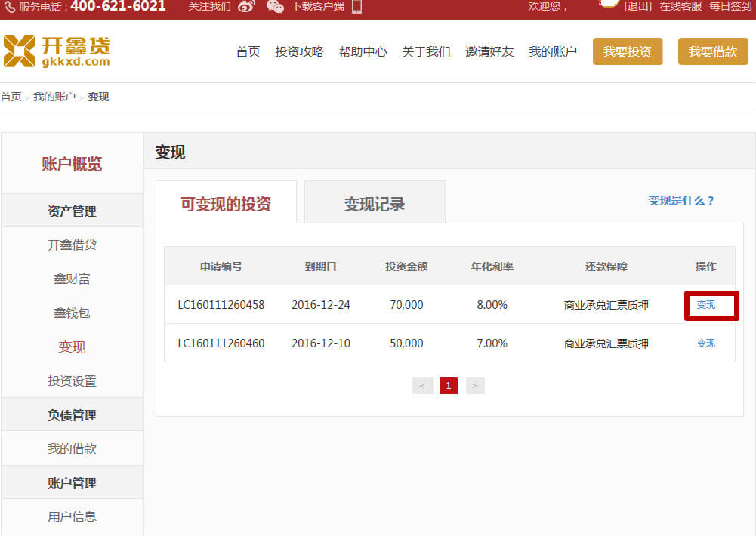Image resolution: width=756 pixels, height=536 pixels.
Task: Select 鑫钱包 in the sidebar
Action: coord(72,313)
